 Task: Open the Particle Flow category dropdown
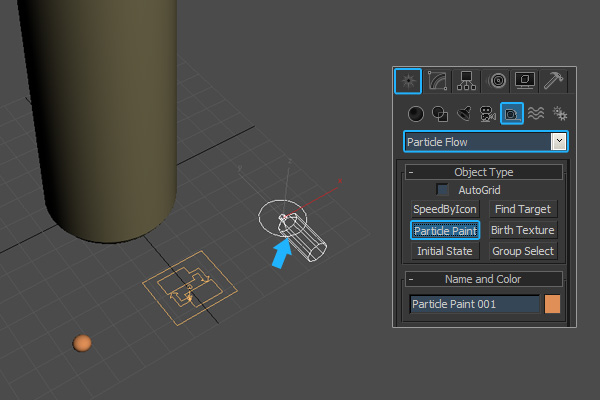coord(559,142)
